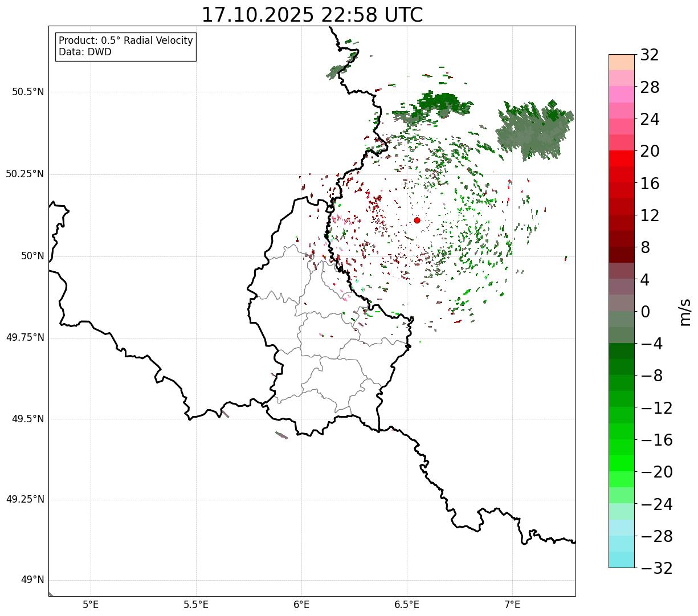698x616 pixels.
Task: Click the colorbar tick value −32
Action: point(656,568)
